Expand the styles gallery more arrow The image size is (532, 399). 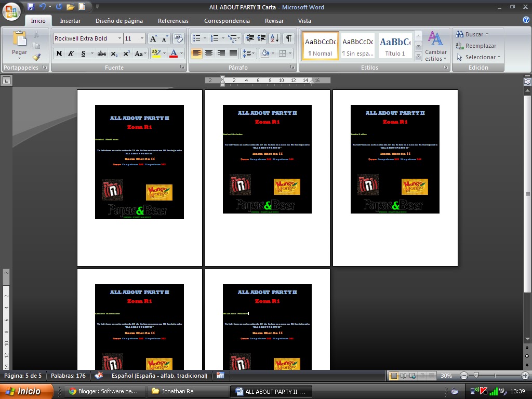tap(418, 56)
